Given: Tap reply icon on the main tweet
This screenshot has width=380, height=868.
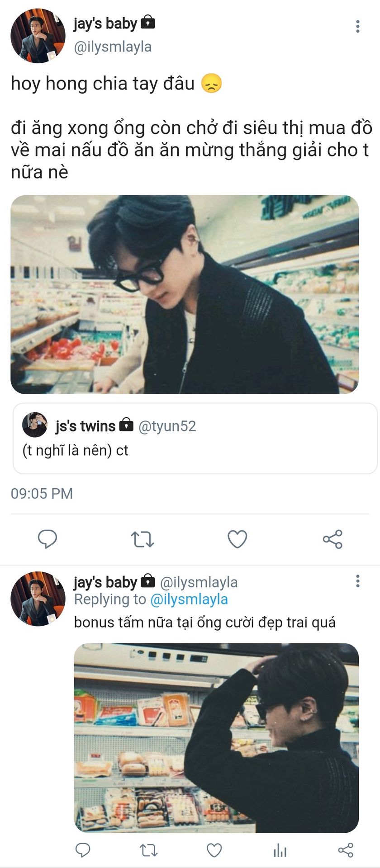Looking at the screenshot, I should (x=47, y=539).
